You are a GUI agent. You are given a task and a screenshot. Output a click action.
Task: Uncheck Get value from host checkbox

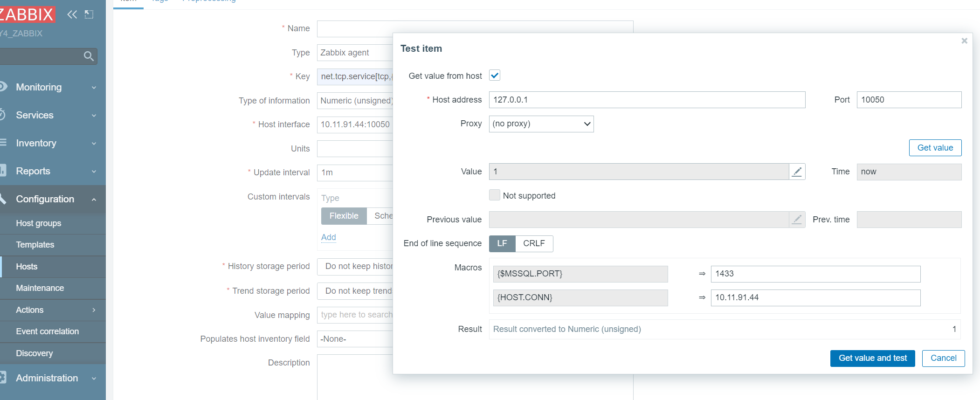[495, 76]
